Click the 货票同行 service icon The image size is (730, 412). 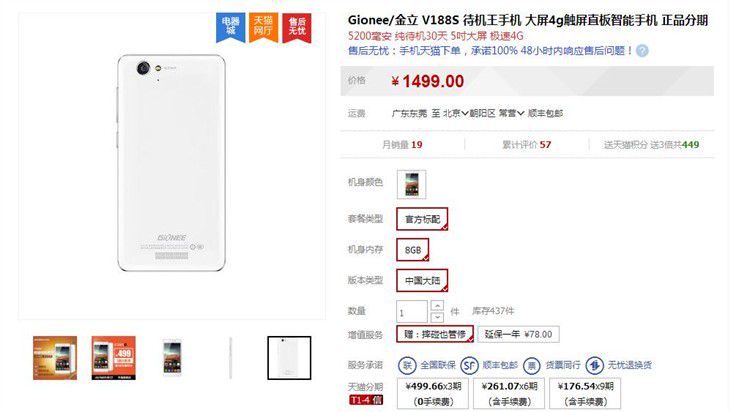click(532, 365)
